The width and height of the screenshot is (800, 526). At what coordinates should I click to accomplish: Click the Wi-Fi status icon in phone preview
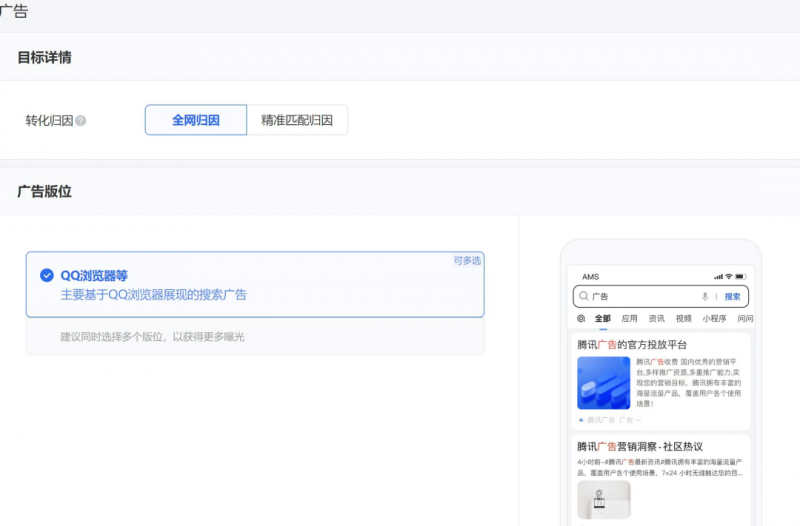pyautogui.click(x=729, y=276)
